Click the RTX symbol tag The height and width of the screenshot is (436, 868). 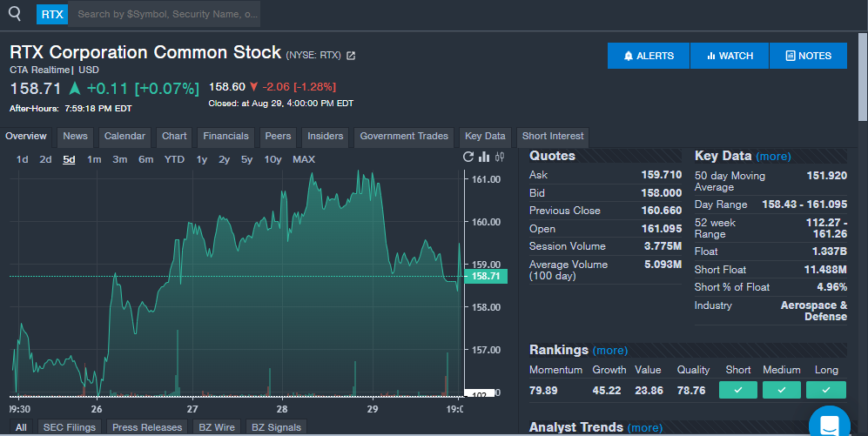(52, 15)
